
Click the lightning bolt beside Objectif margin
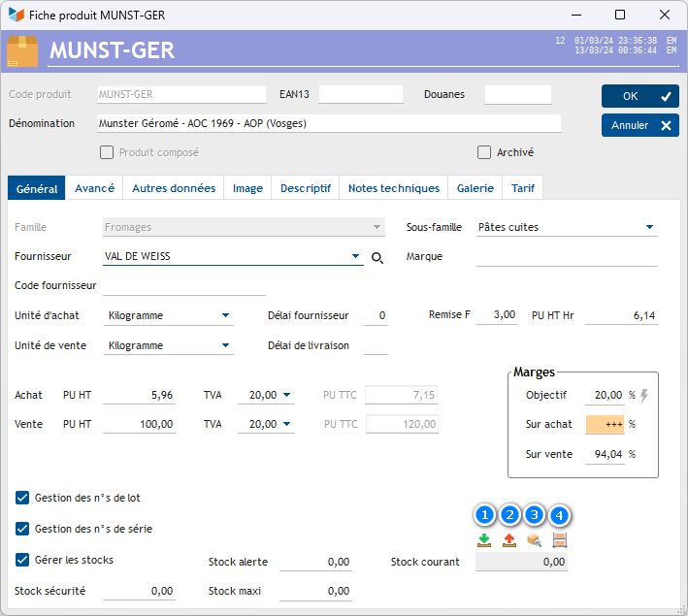[644, 395]
